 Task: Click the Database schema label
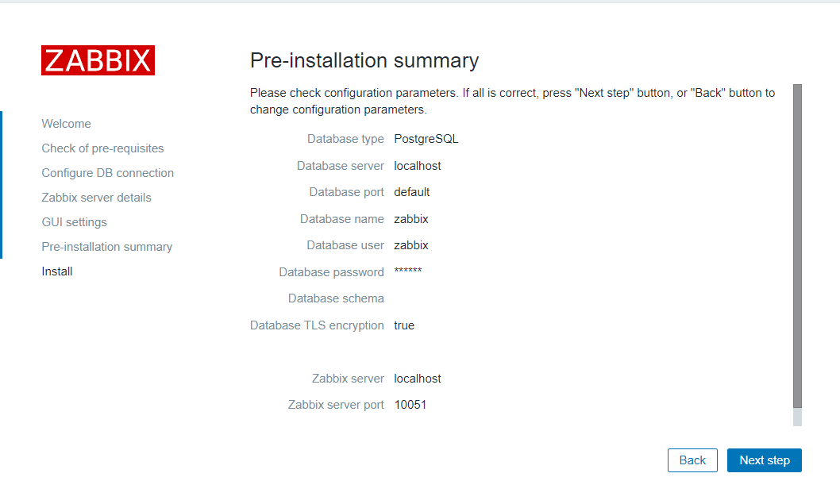tap(336, 298)
